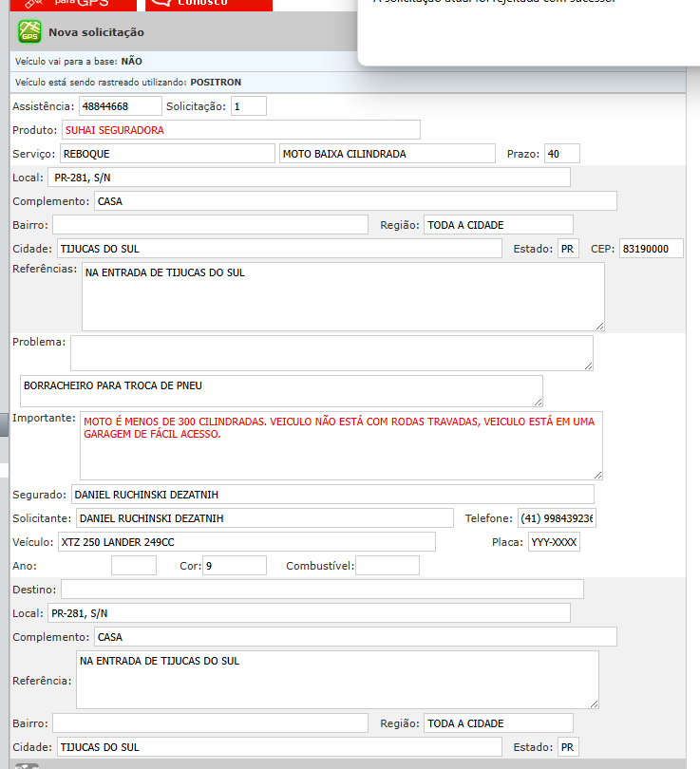This screenshot has width=700, height=769.
Task: Click the Solicitação number field
Action: [x=249, y=106]
